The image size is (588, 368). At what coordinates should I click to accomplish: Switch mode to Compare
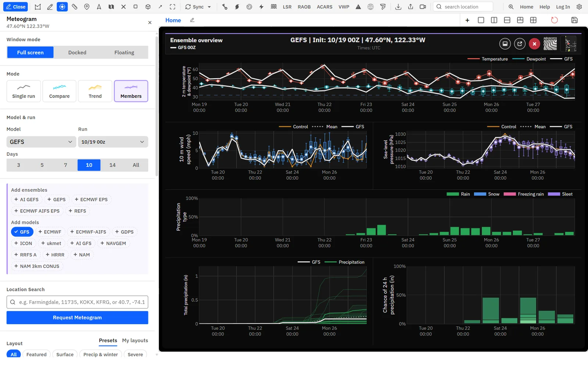(x=59, y=91)
